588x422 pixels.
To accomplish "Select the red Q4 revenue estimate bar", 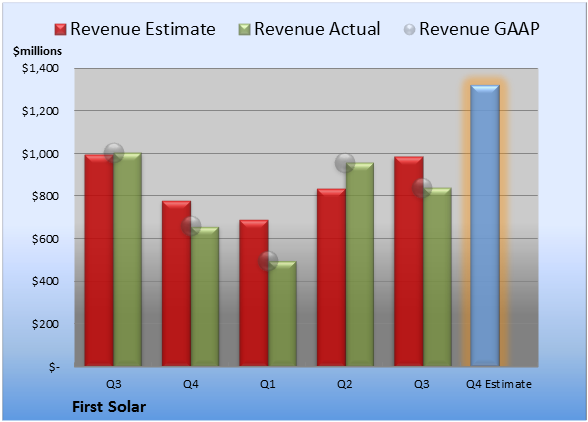I will point(177,283).
